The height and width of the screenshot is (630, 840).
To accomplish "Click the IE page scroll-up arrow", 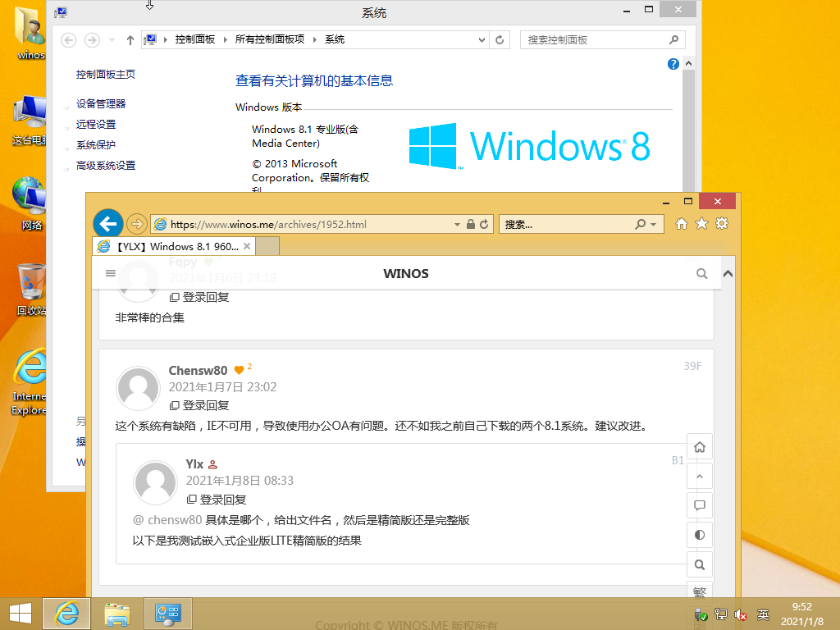I will 728,274.
